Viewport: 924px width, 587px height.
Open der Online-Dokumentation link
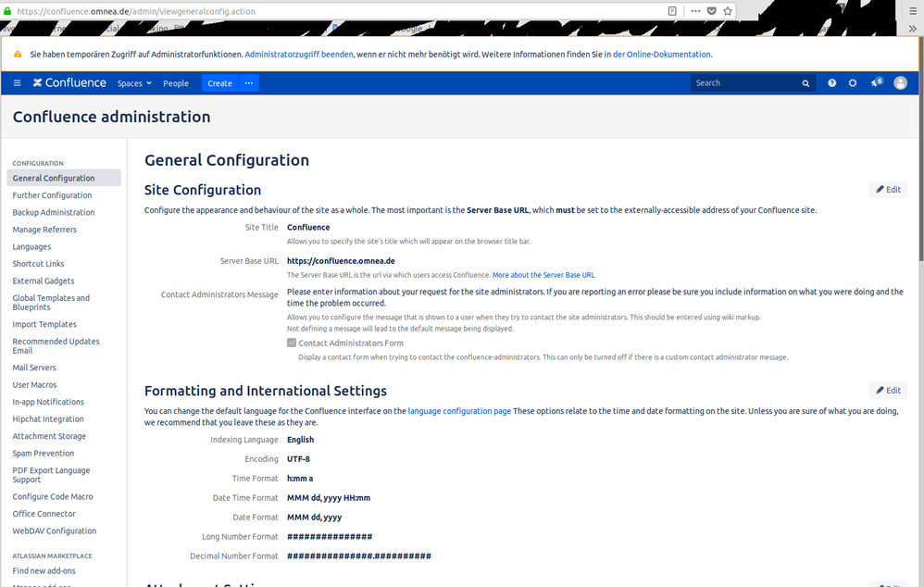point(661,55)
